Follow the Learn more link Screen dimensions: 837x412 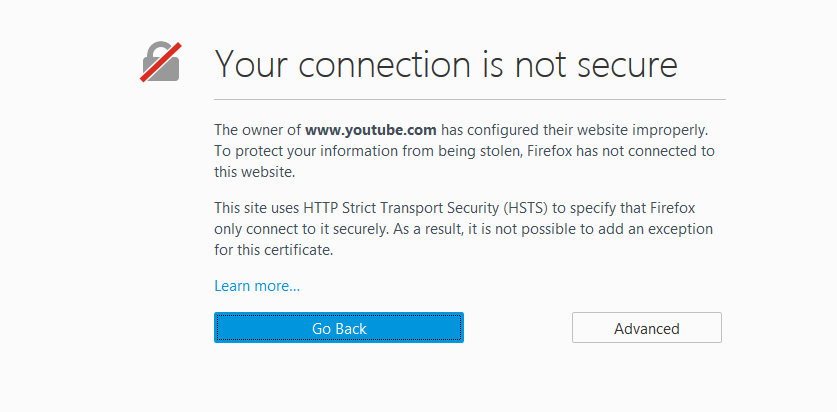pyautogui.click(x=257, y=286)
